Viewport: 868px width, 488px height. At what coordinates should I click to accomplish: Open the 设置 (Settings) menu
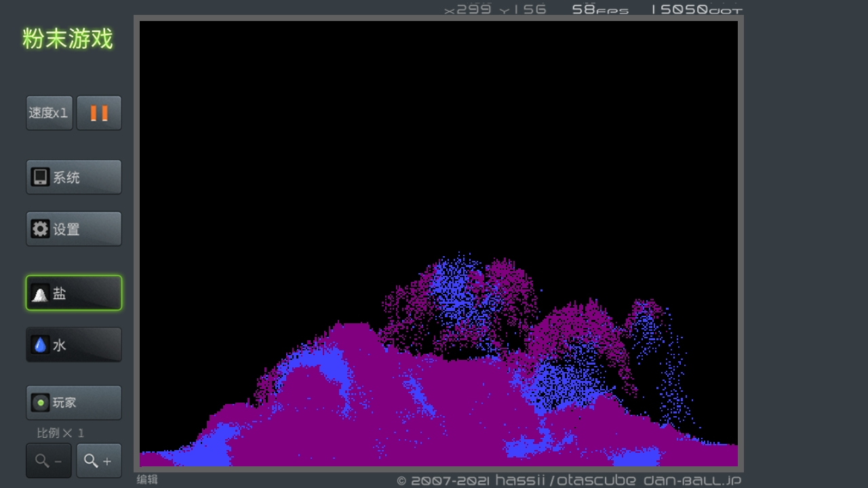tap(74, 229)
